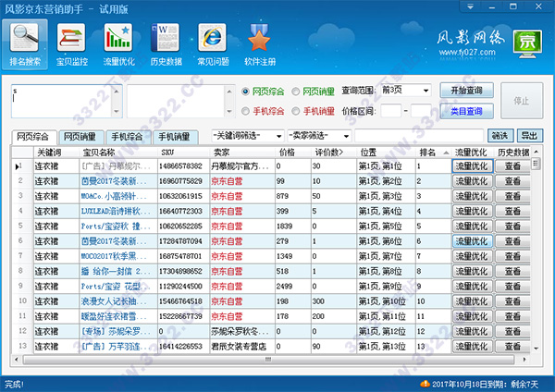
Task: Select row header number 5
Action: tap(22, 227)
